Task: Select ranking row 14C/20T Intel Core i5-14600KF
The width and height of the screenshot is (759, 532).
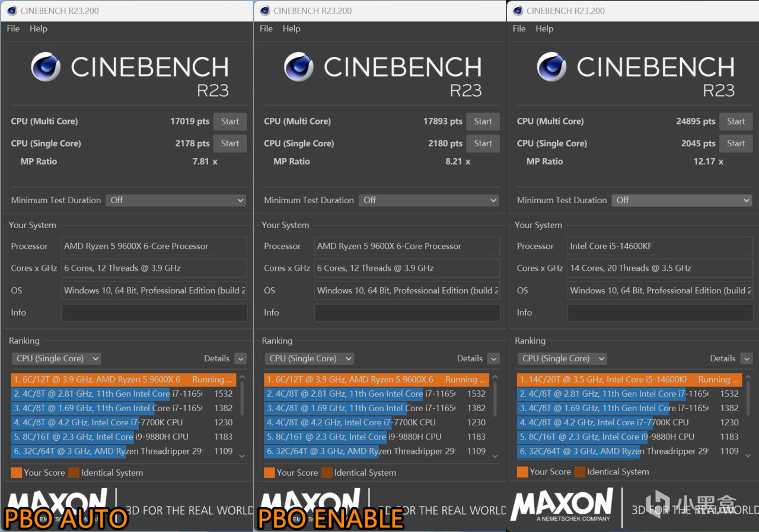Action: [x=630, y=380]
